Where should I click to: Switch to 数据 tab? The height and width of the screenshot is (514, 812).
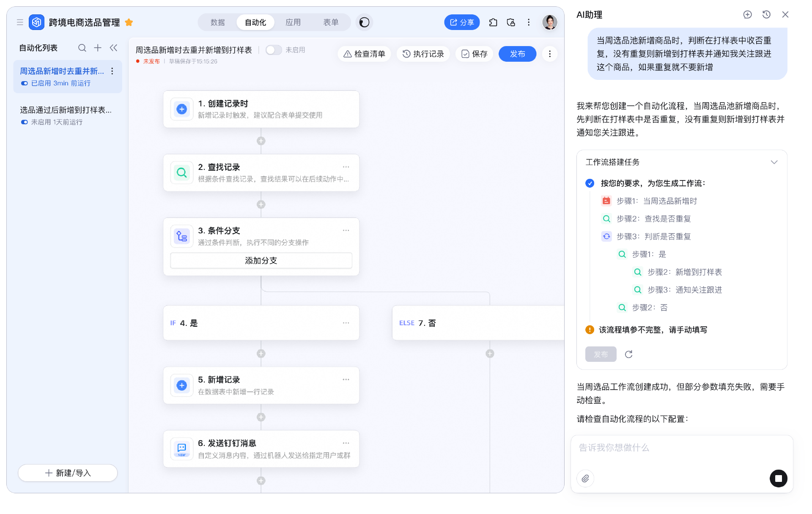click(218, 22)
